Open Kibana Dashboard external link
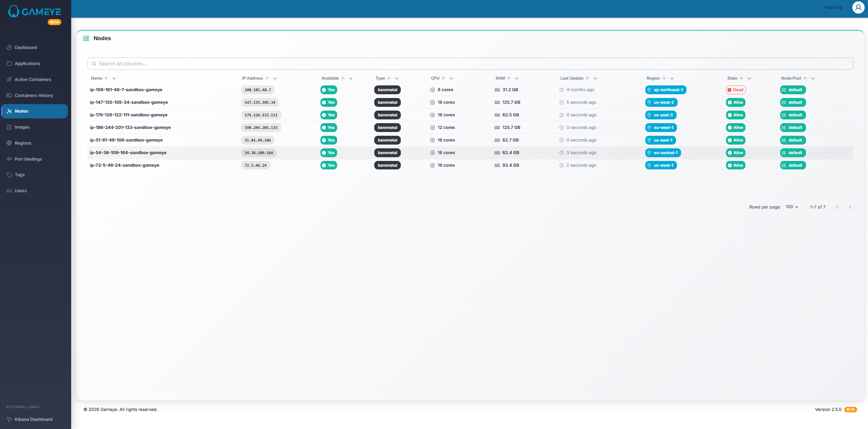868x429 pixels. pos(33,419)
